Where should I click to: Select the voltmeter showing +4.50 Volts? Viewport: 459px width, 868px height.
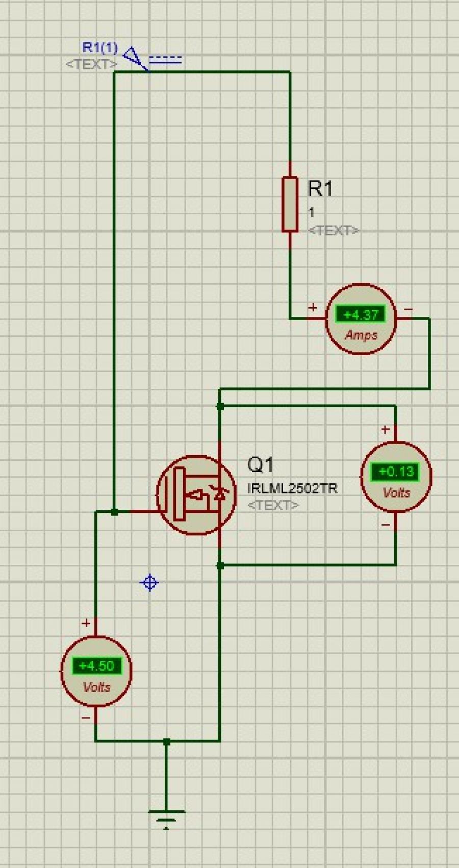96,671
